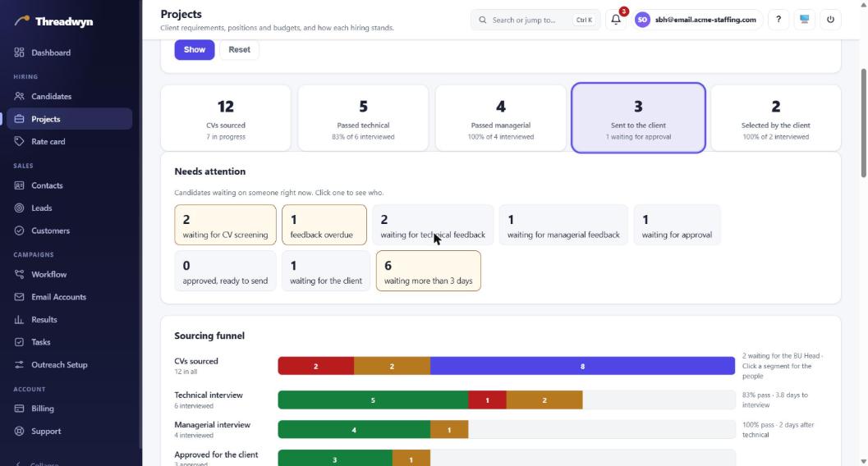Click the blue Show button
The image size is (868, 466).
click(x=195, y=50)
